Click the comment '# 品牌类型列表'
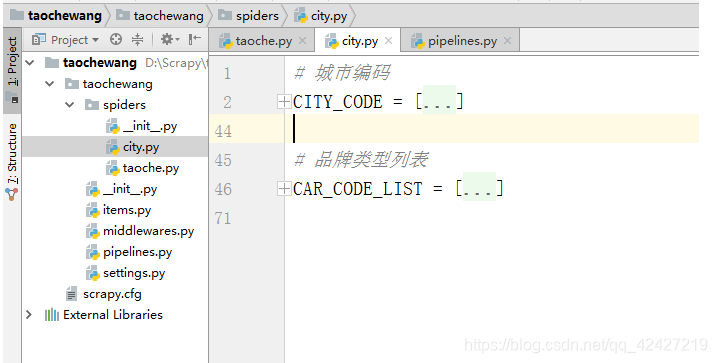The width and height of the screenshot is (717, 363). (x=361, y=160)
